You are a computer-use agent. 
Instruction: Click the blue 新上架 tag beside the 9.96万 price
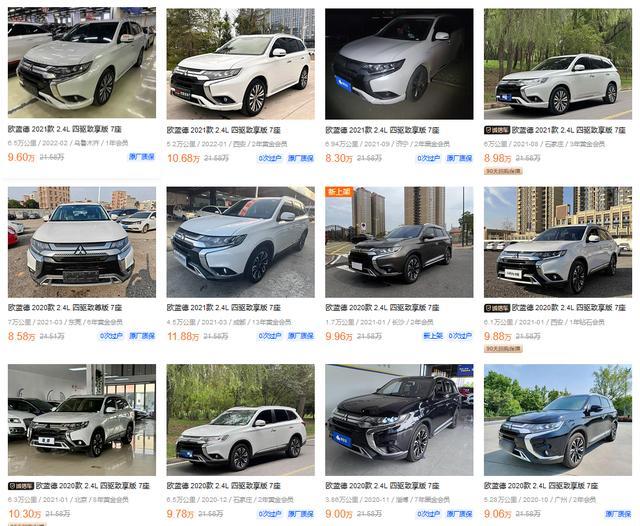click(x=433, y=336)
